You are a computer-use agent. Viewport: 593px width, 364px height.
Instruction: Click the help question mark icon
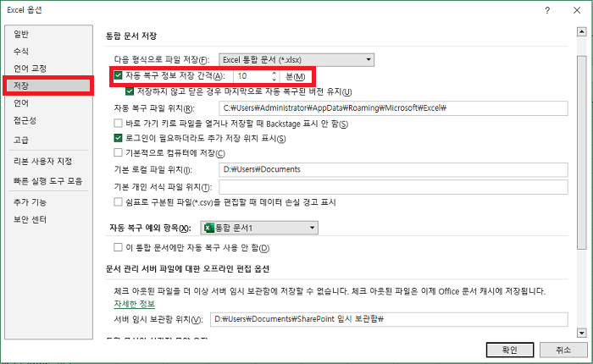[x=547, y=11]
